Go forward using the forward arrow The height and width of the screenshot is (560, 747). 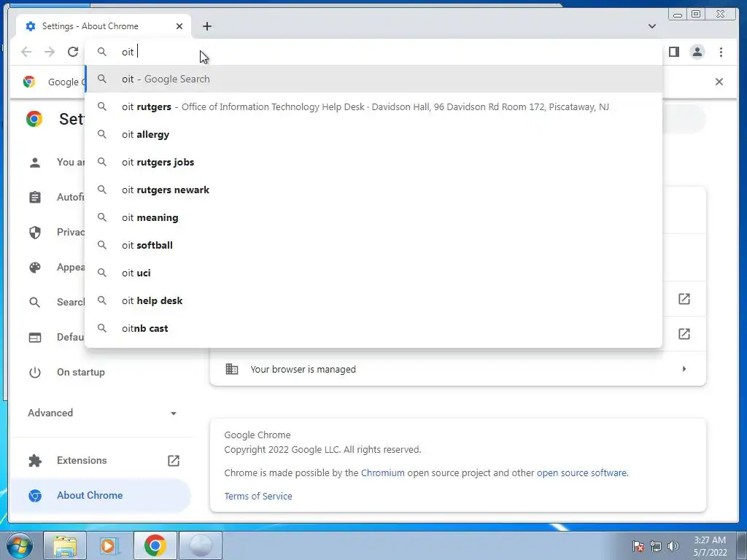[x=50, y=52]
